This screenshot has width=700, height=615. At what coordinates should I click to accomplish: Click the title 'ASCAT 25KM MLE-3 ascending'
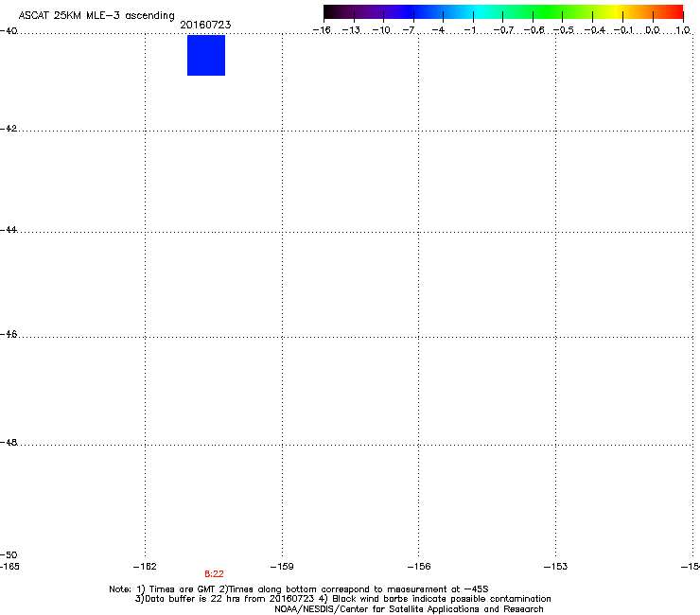click(x=96, y=16)
